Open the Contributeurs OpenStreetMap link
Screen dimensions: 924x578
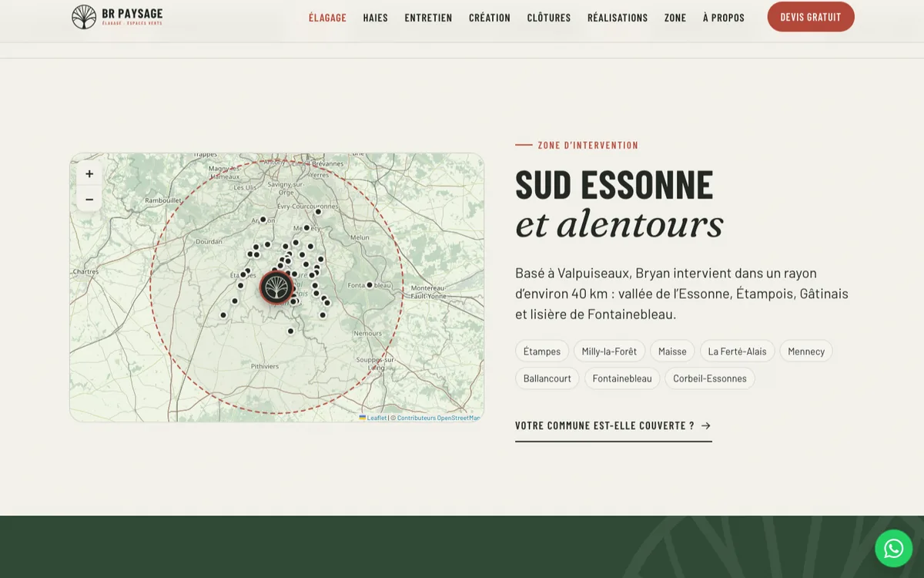tap(438, 418)
